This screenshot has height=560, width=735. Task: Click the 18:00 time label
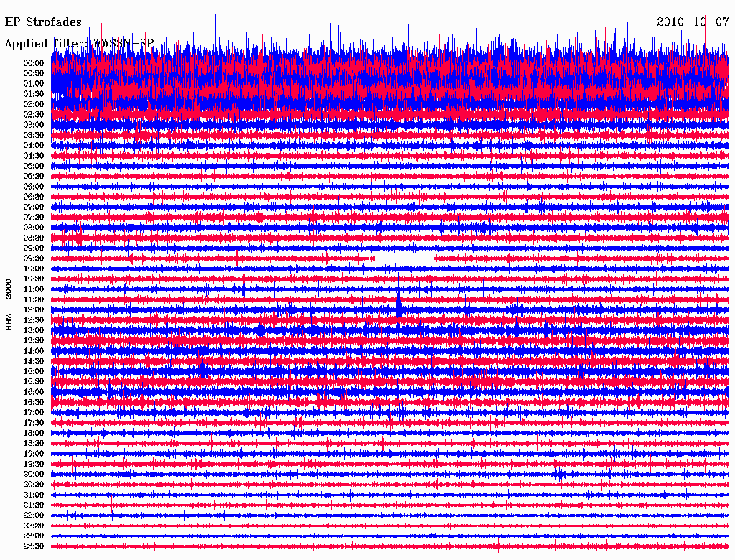click(x=34, y=434)
